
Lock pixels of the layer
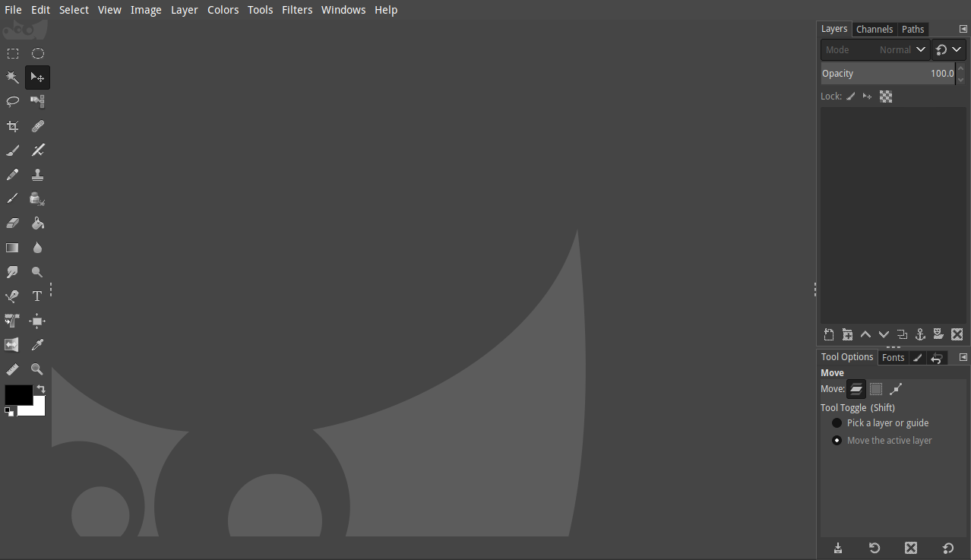(x=849, y=96)
